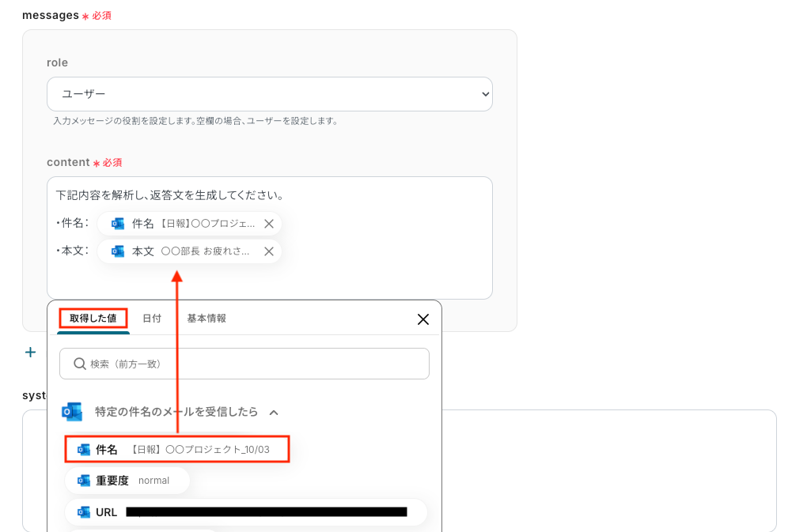The width and height of the screenshot is (807, 532).
Task: Close the 取得した値 picker popup
Action: click(423, 319)
